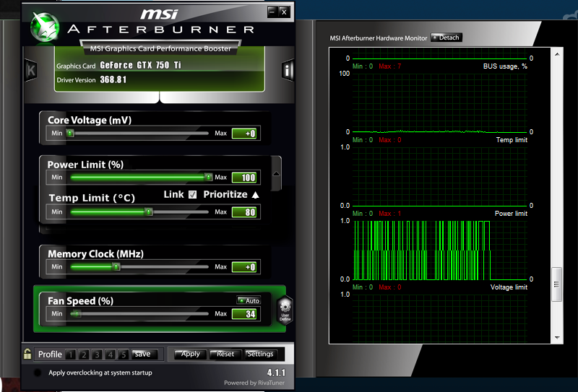Save the current profile
This screenshot has width=578, height=392.
[144, 354]
